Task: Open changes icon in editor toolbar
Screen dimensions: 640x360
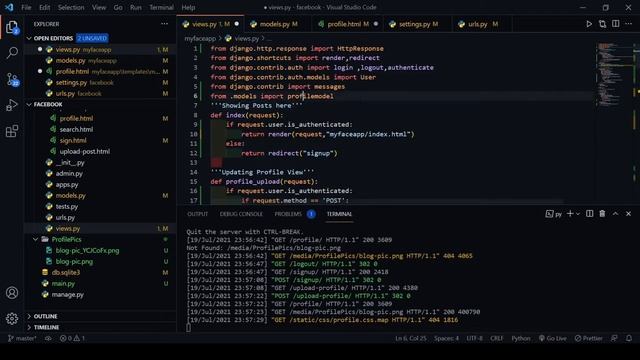Action: [x=602, y=24]
